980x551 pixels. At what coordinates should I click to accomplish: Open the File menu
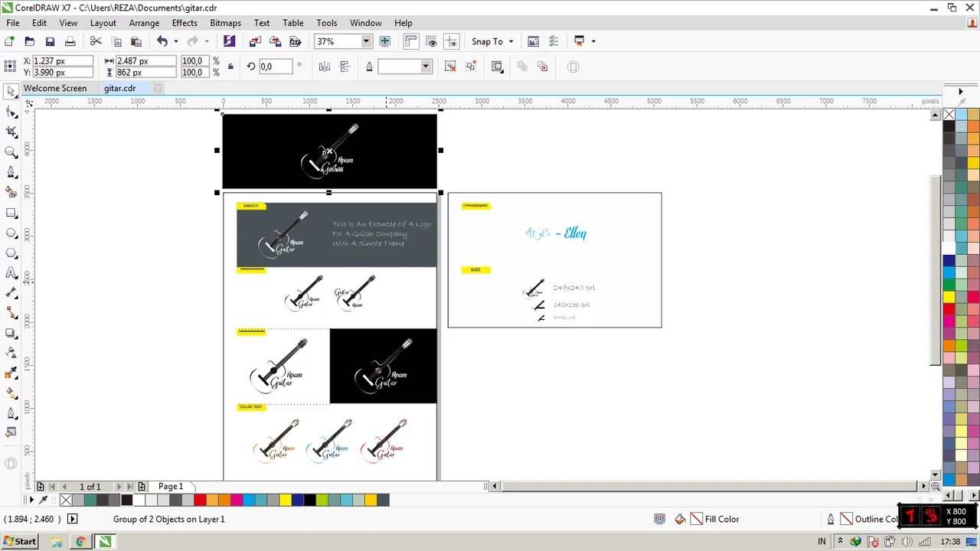13,23
